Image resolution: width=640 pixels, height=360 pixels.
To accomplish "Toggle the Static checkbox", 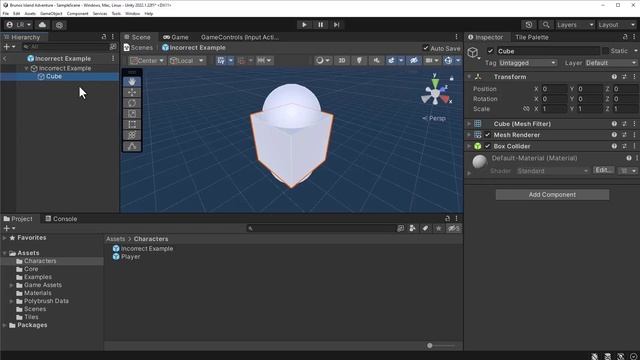I will pos(606,51).
